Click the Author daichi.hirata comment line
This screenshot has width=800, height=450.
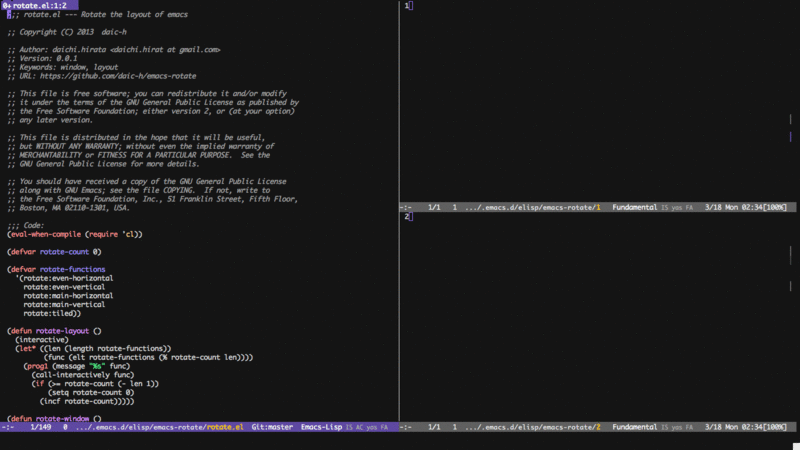point(114,49)
